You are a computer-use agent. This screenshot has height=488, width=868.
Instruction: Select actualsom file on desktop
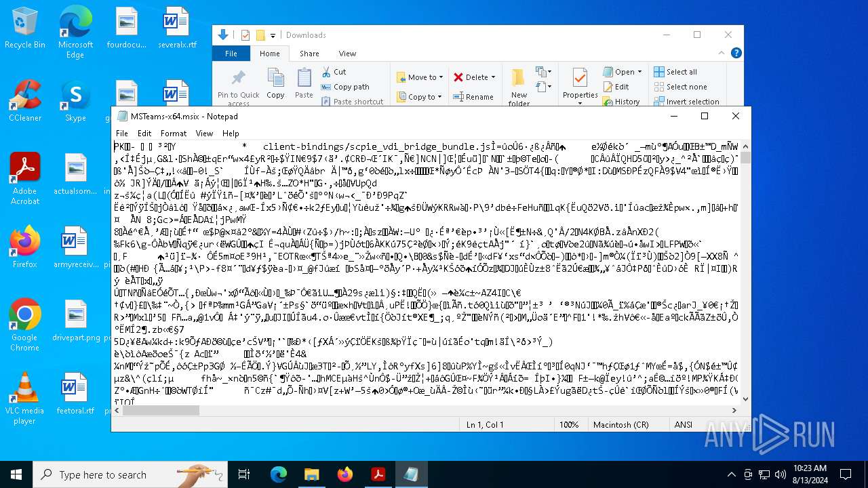click(75, 174)
